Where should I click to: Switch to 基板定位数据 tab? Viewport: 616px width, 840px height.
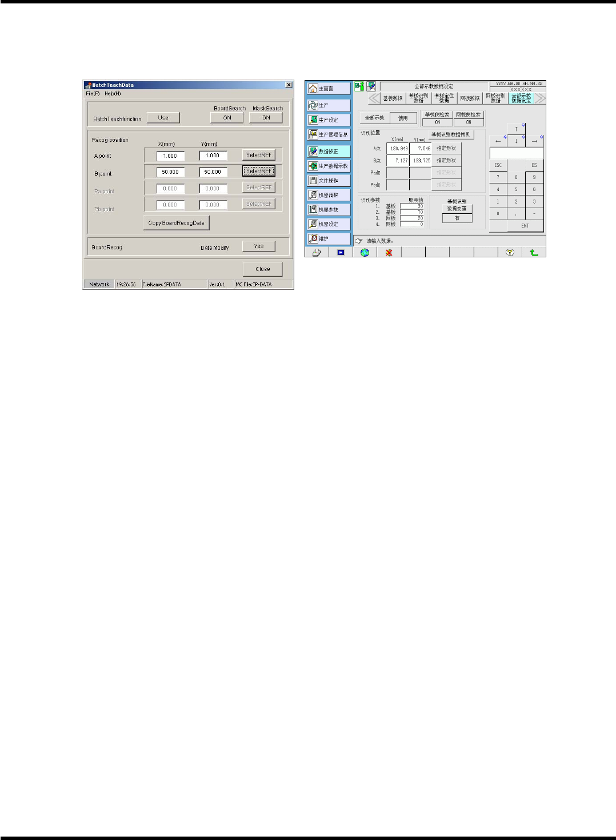[x=444, y=98]
